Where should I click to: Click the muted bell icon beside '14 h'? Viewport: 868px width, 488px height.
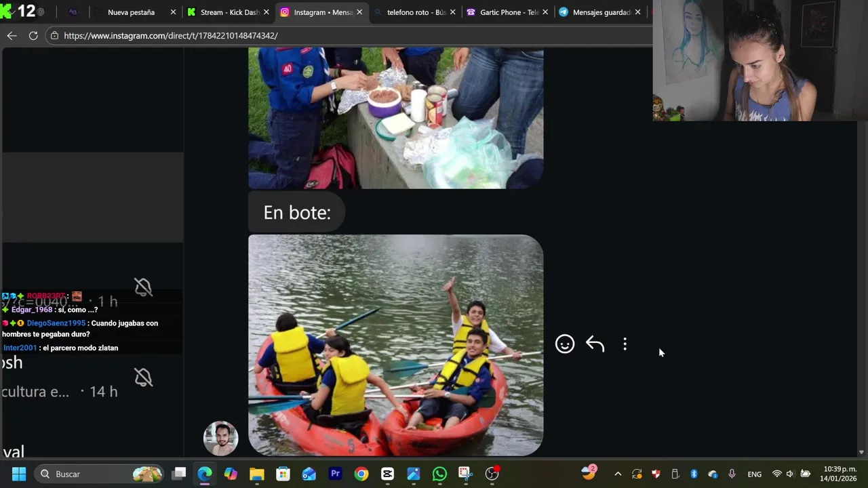click(x=143, y=378)
